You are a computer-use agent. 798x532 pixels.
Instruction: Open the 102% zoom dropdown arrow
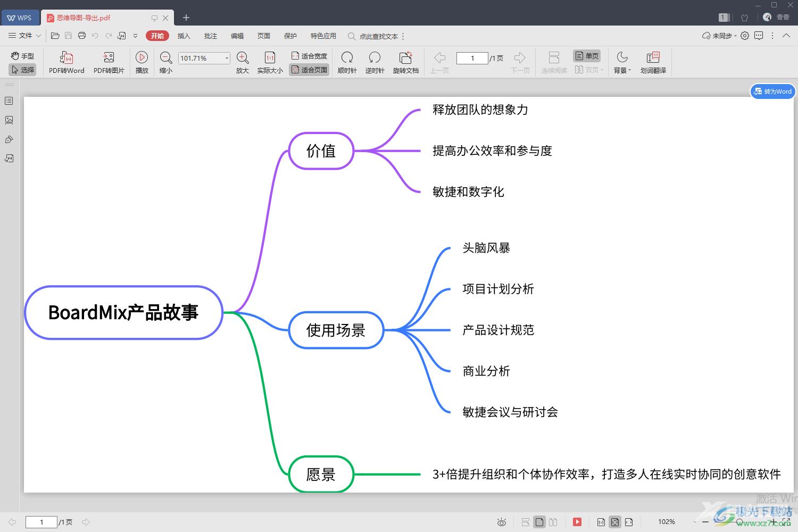tap(695, 522)
